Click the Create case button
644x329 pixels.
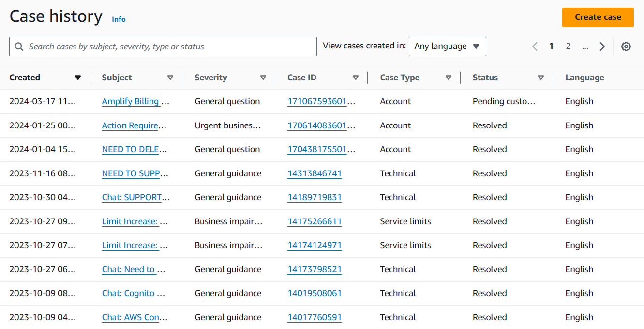(598, 17)
